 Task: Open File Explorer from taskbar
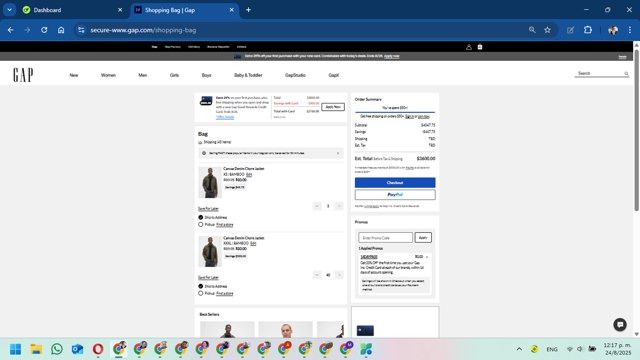pyautogui.click(x=36, y=349)
